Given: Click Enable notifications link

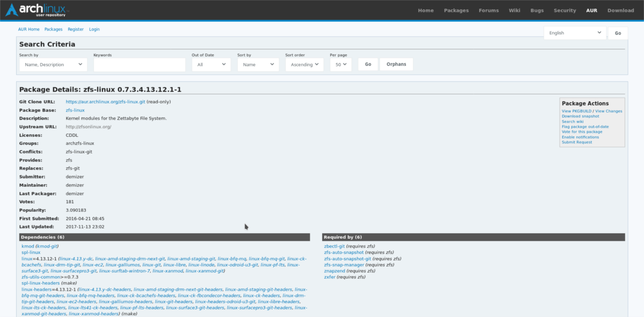Looking at the screenshot, I should click(x=580, y=137).
